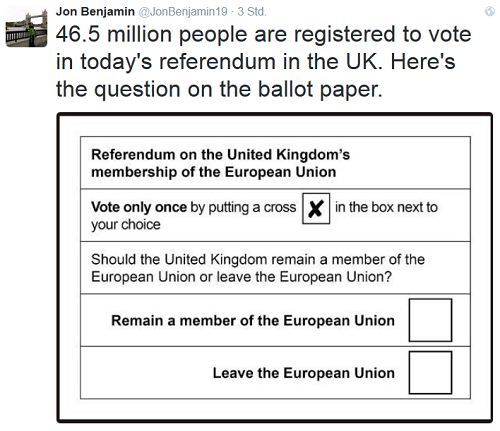Click the 'Leave the European Union' label
The height and width of the screenshot is (431, 500).
pyautogui.click(x=304, y=373)
